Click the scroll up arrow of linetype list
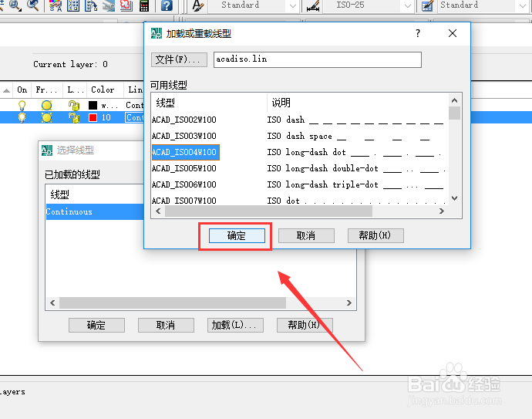The image size is (532, 419). (455, 100)
